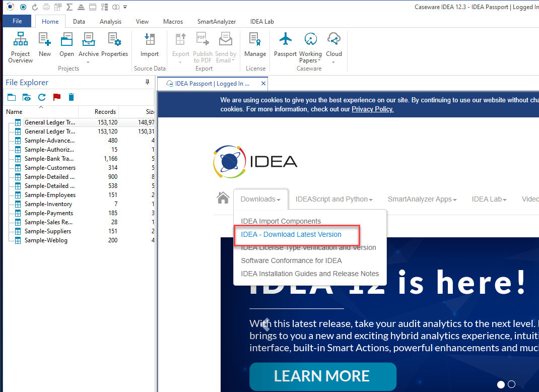Select the Sample-Customers database

click(50, 168)
